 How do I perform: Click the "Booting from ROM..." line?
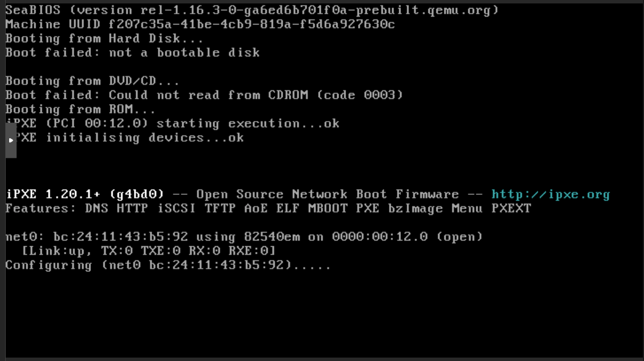tap(80, 109)
